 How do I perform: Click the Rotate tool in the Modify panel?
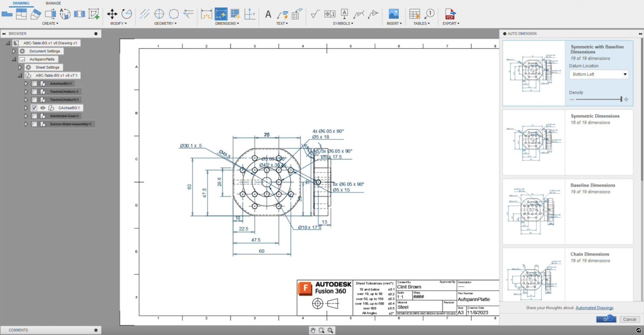coord(127,13)
